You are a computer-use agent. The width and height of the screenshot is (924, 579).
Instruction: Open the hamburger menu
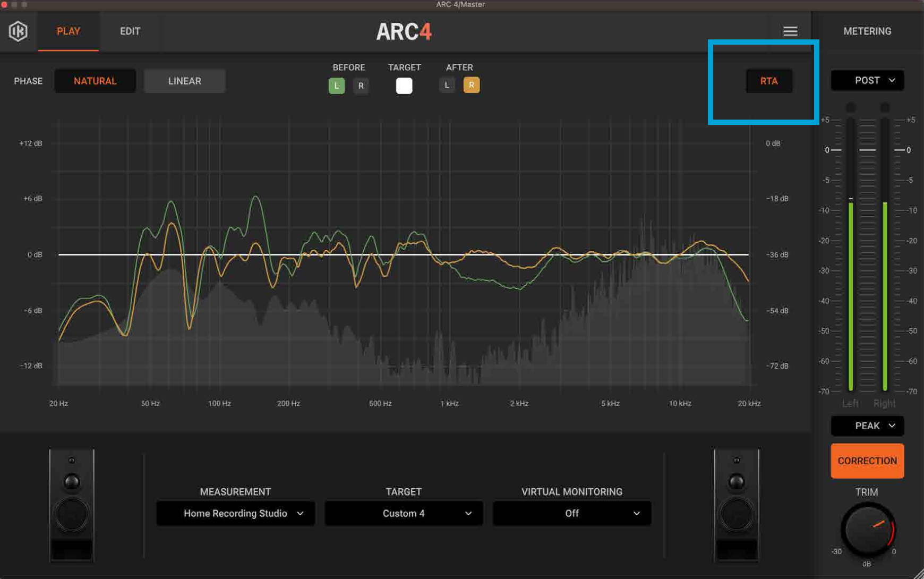[790, 31]
